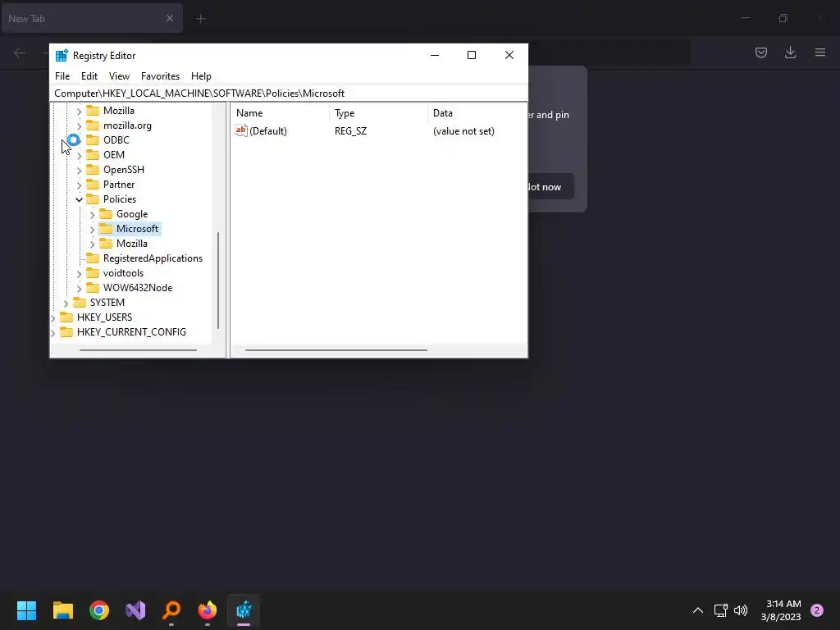The height and width of the screenshot is (630, 840).
Task: Expand the mozilla.org key
Action: point(80,126)
